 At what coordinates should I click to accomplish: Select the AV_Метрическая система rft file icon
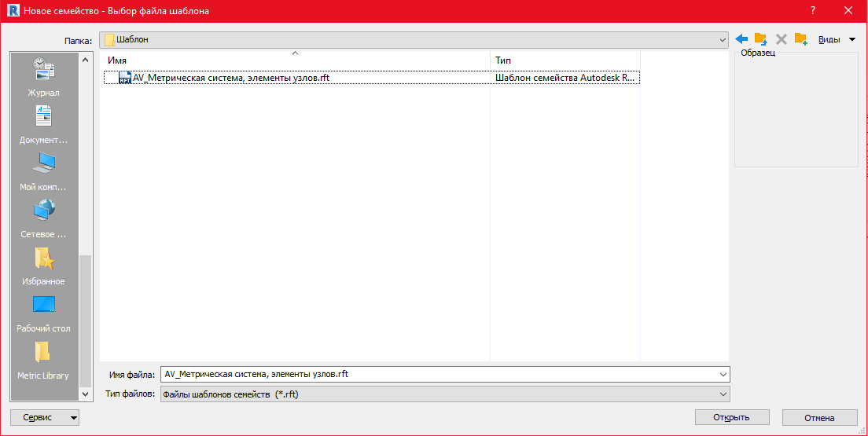(x=125, y=78)
